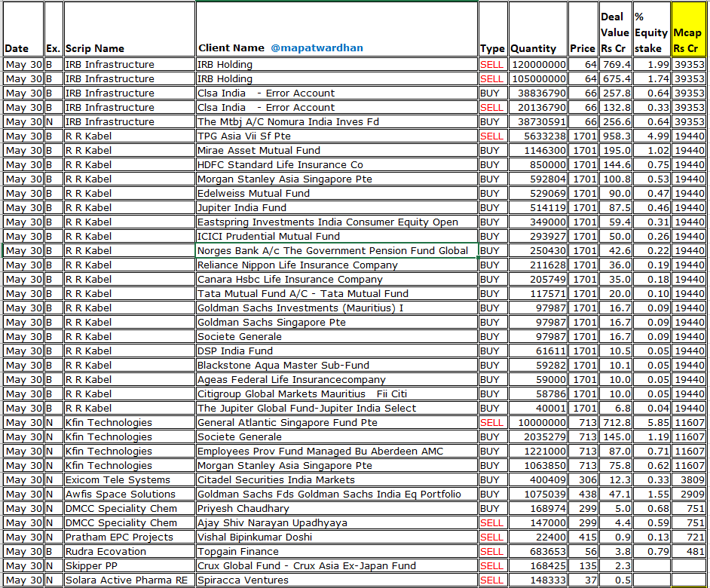710x588 pixels.
Task: Click the 'Priyesh Chaudhary' client cell
Action: tap(337, 509)
